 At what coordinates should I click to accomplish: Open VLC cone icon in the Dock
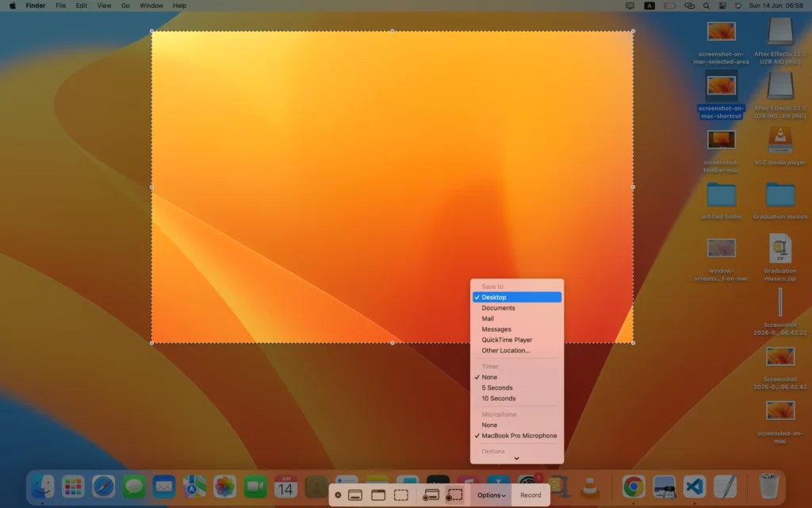click(x=590, y=487)
